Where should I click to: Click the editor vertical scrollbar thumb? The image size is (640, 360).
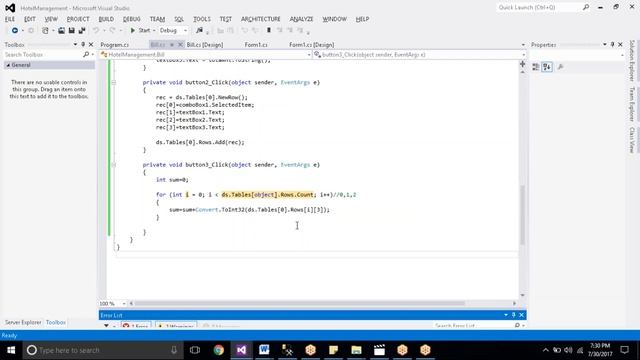coord(522,215)
